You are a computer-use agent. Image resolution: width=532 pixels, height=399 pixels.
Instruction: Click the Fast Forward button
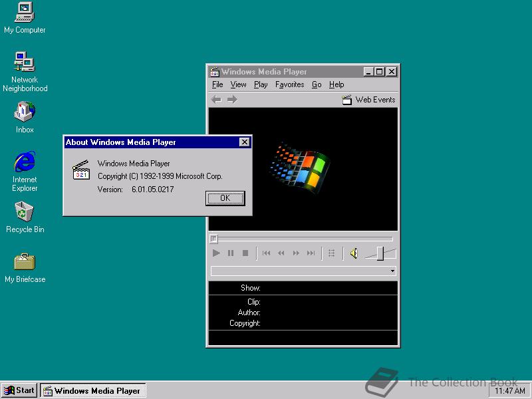point(296,253)
